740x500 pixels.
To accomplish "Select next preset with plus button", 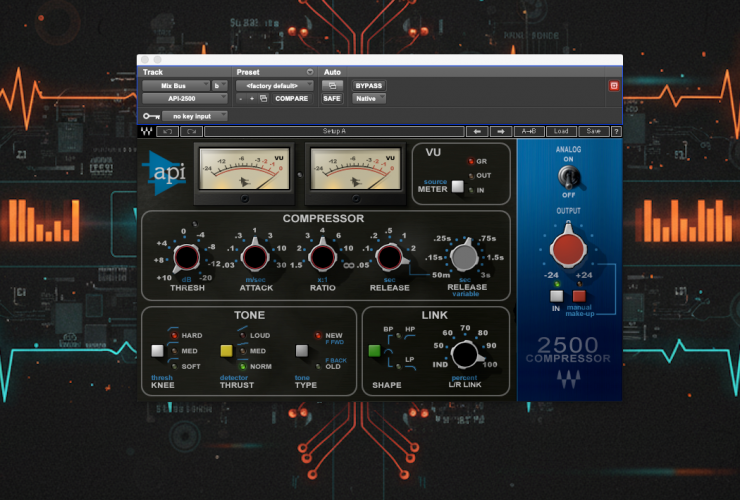I will pyautogui.click(x=252, y=98).
